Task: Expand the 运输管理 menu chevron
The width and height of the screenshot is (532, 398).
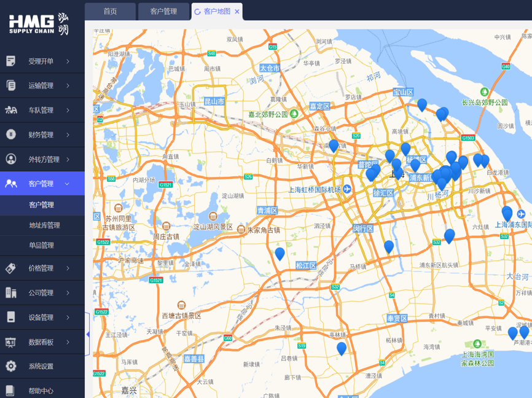Action: (x=68, y=85)
